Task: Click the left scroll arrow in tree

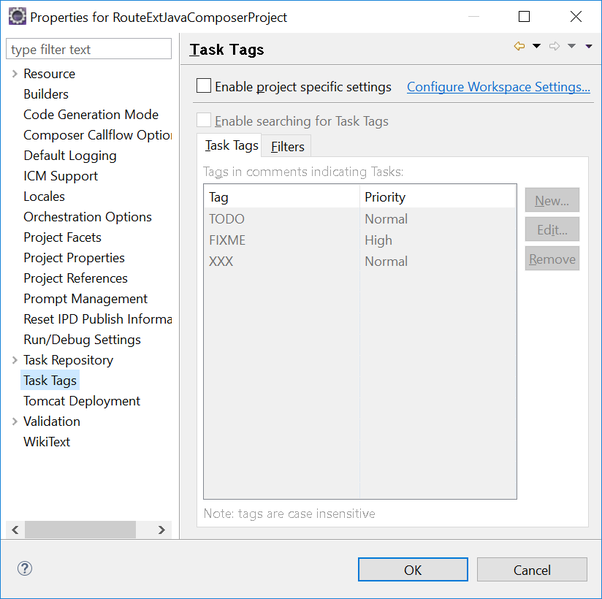Action: coord(15,530)
